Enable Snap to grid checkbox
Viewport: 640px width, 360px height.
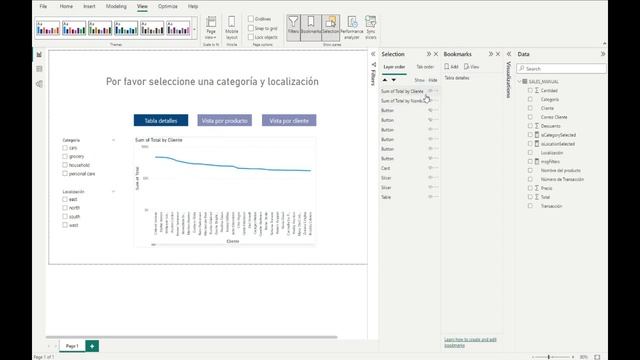[x=251, y=28]
